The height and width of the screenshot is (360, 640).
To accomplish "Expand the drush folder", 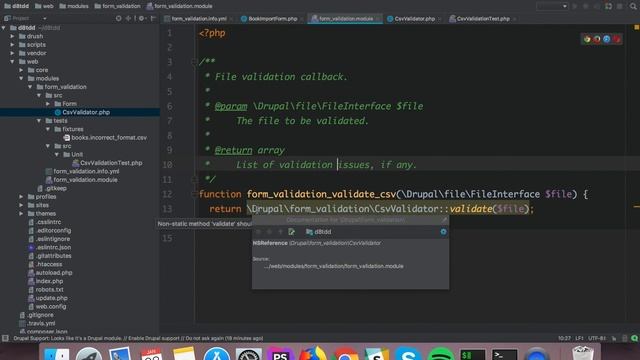I will pyautogui.click(x=13, y=36).
